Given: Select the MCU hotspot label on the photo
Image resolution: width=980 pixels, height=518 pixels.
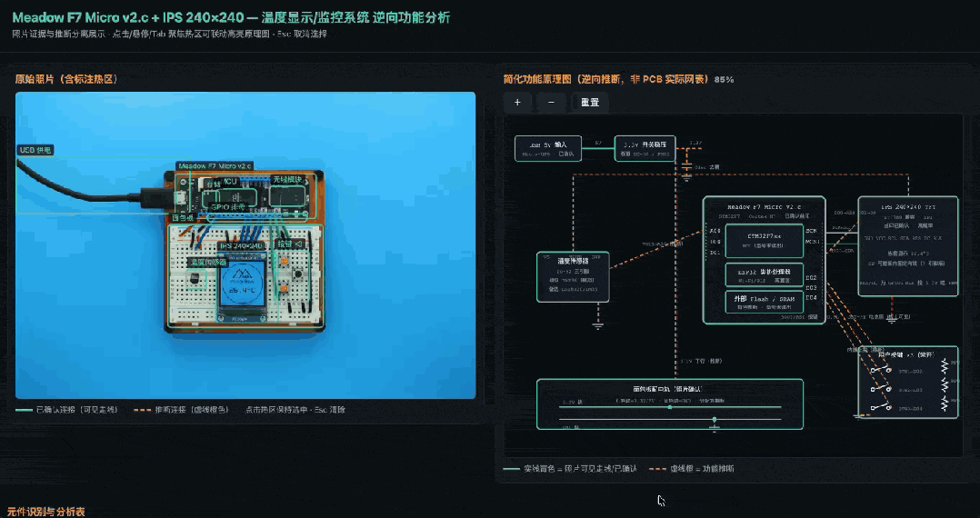Looking at the screenshot, I should coord(229,181).
